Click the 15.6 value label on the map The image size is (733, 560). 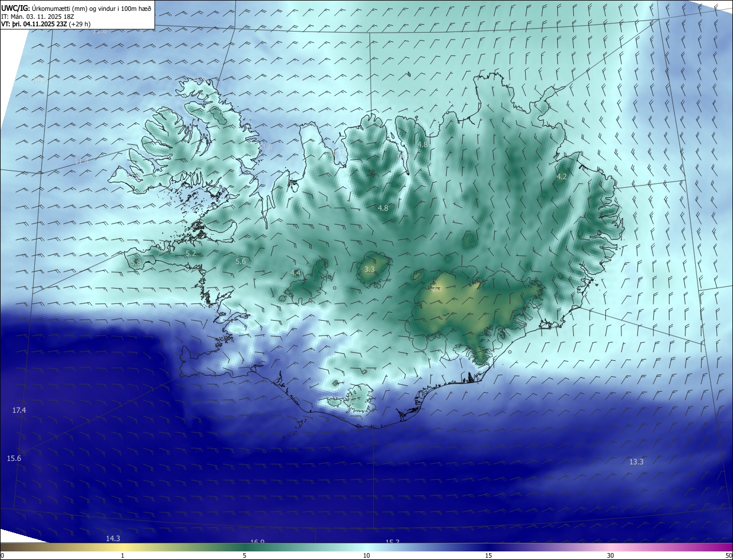(x=14, y=459)
